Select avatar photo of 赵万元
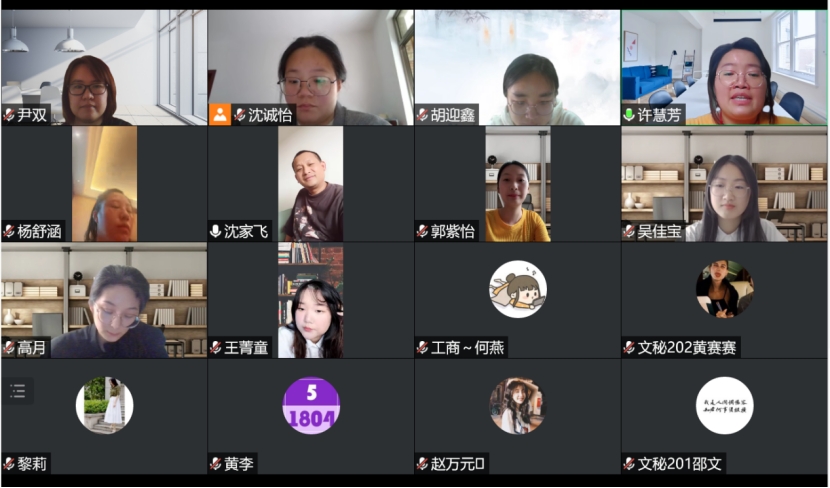The width and height of the screenshot is (830, 488). (518, 406)
